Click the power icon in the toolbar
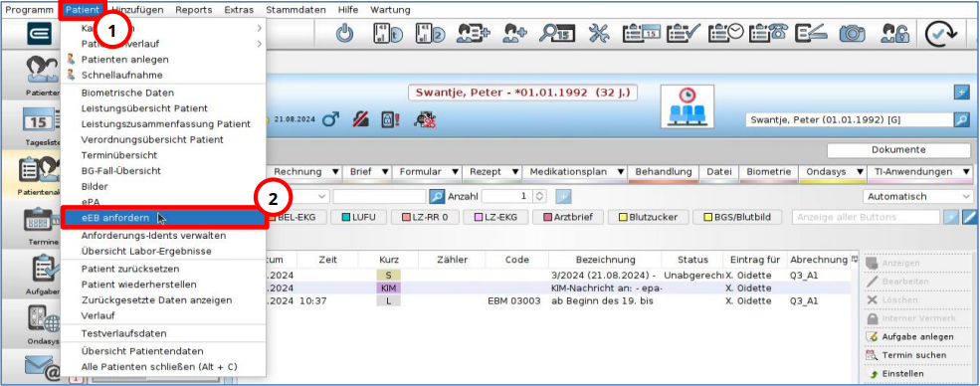The image size is (980, 386). [344, 33]
